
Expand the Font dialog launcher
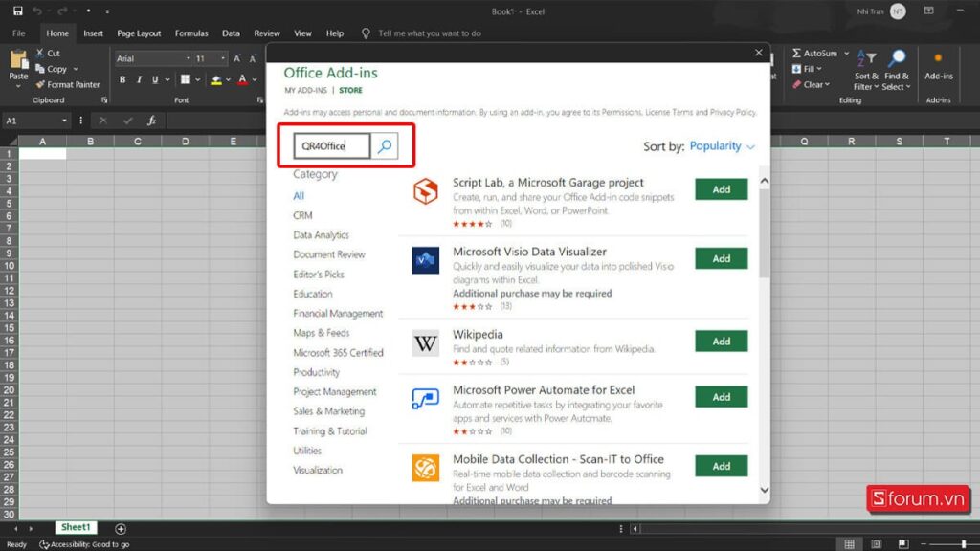260,99
